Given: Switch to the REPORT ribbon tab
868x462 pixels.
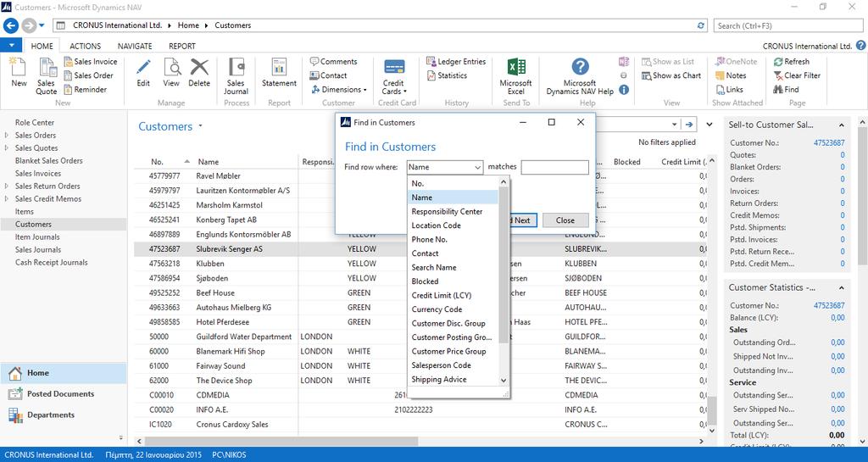Looking at the screenshot, I should pos(182,46).
